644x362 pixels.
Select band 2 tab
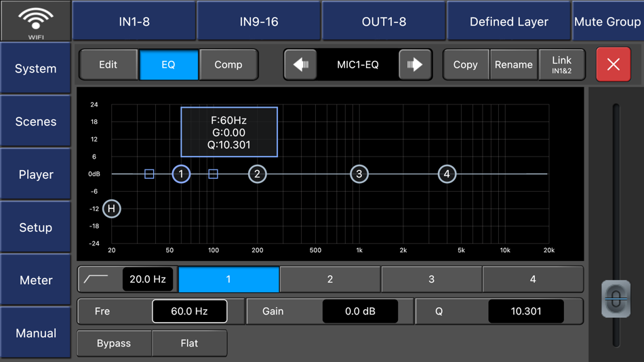330,279
